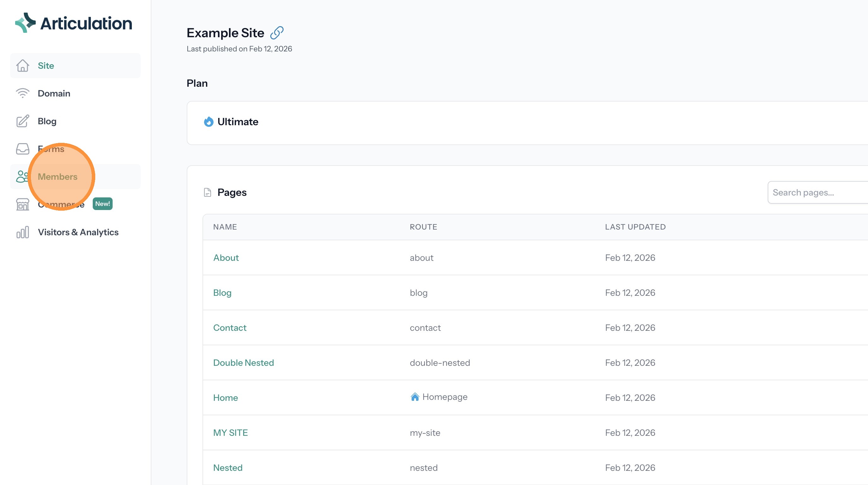This screenshot has width=868, height=485.
Task: Open the Double Nested page
Action: [243, 363]
